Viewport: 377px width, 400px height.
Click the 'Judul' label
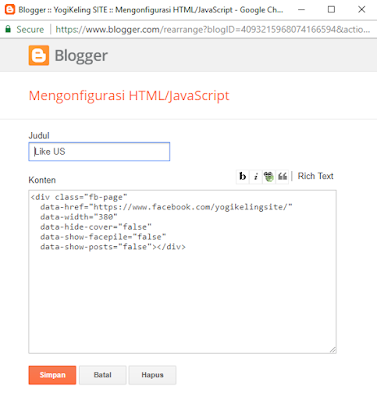coord(39,136)
